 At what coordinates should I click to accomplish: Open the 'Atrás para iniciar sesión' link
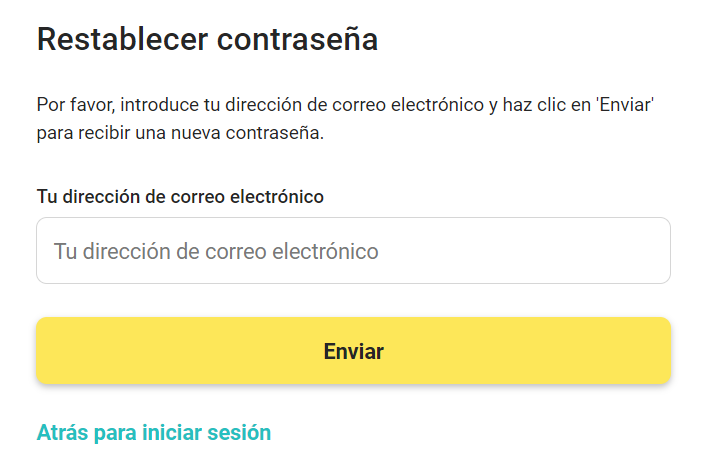coord(154,433)
